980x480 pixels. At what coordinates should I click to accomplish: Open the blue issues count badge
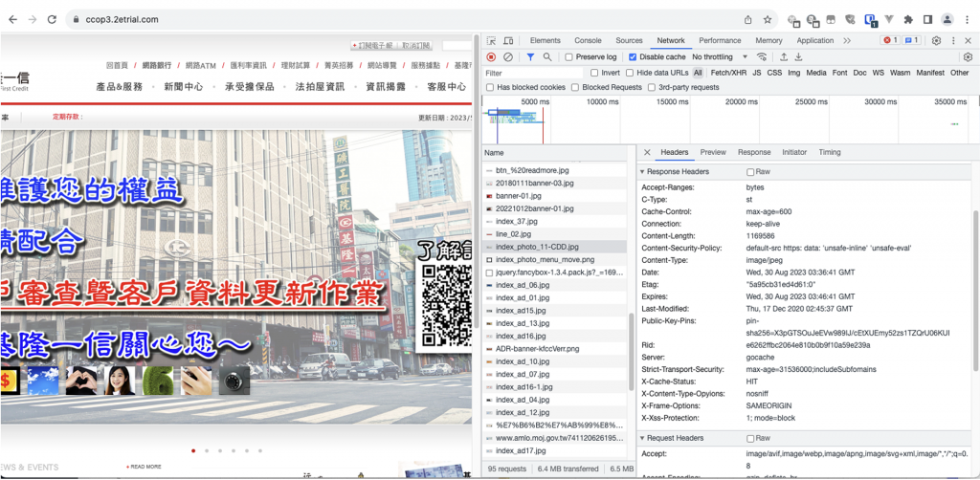point(911,40)
